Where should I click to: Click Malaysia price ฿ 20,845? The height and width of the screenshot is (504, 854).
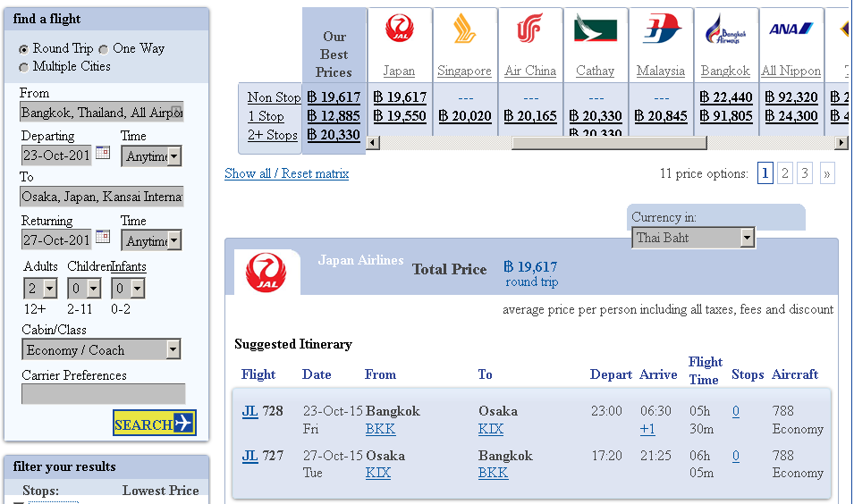click(661, 116)
